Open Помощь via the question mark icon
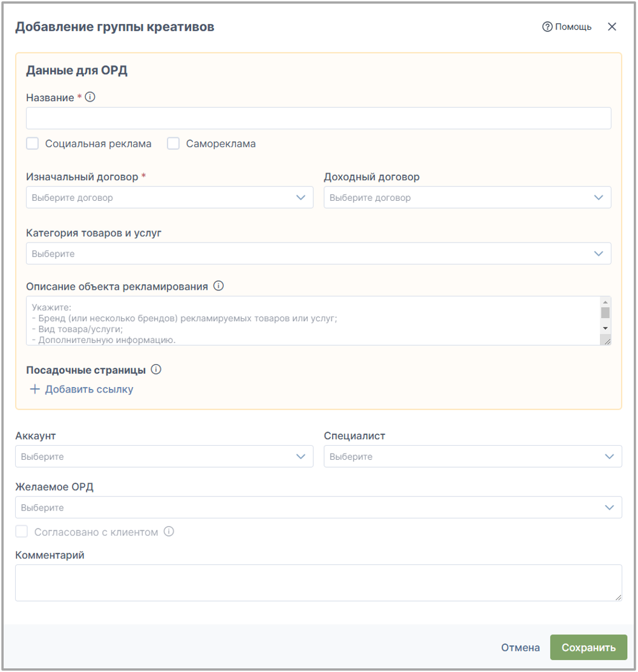638x672 pixels. pos(547,27)
